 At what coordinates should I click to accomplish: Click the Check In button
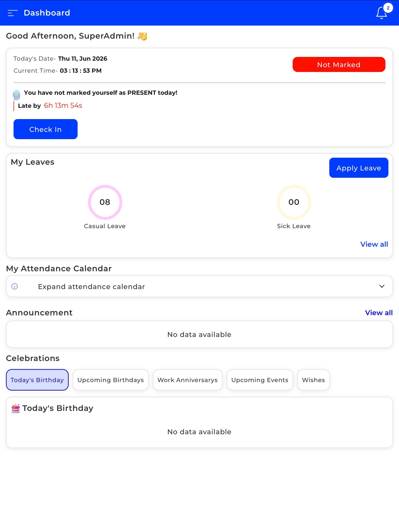click(x=45, y=129)
